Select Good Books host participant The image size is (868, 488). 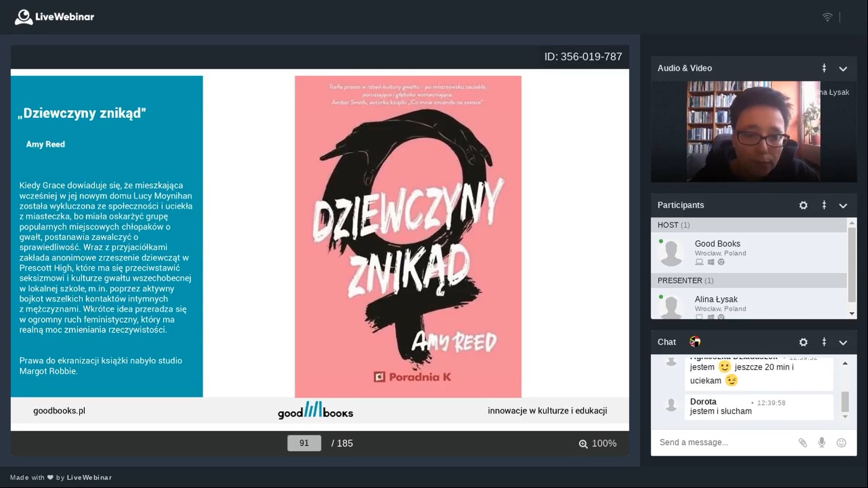(x=749, y=252)
